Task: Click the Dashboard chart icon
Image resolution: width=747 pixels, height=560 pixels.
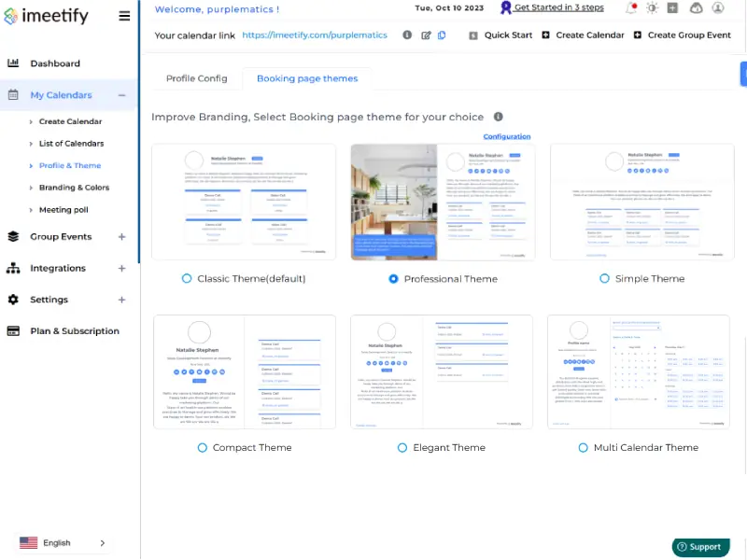Action: 13,63
